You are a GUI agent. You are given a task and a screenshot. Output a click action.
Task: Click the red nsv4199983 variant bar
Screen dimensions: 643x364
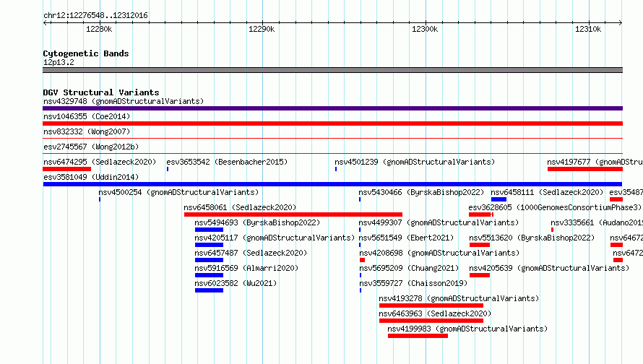click(418, 336)
